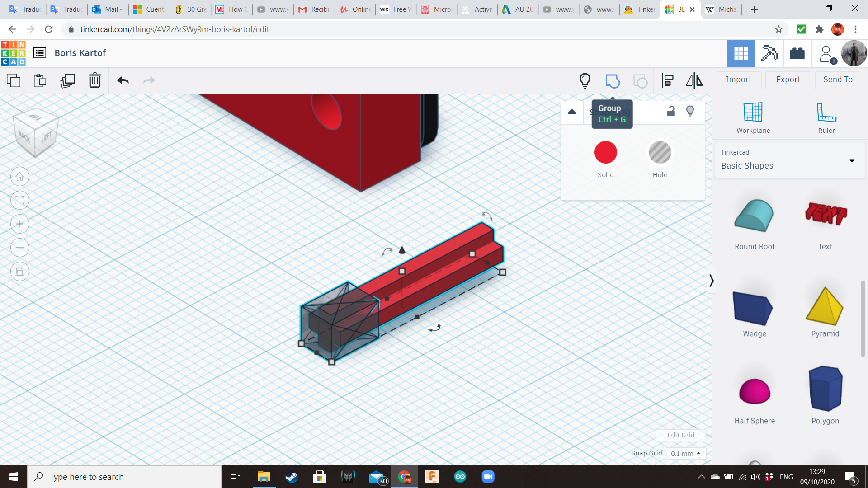868x488 pixels.
Task: Toggle shape visibility lightbulb in inspector
Action: coord(690,111)
